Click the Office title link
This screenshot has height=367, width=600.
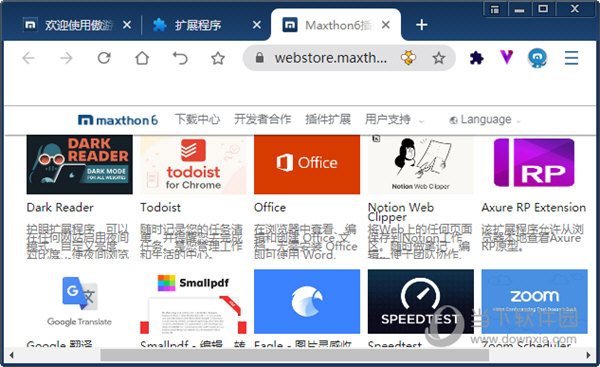(x=270, y=207)
